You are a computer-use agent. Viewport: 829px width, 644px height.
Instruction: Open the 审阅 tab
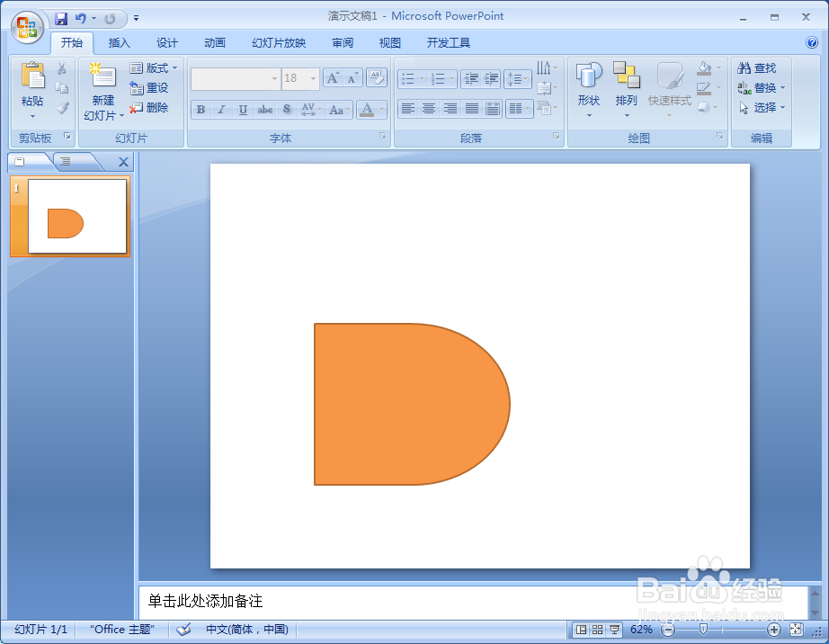(342, 43)
